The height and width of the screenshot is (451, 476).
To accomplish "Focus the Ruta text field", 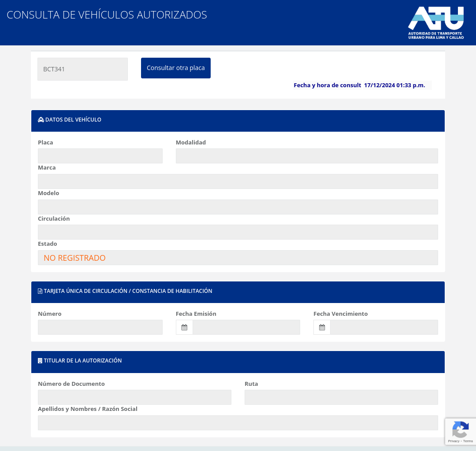I will (x=341, y=397).
